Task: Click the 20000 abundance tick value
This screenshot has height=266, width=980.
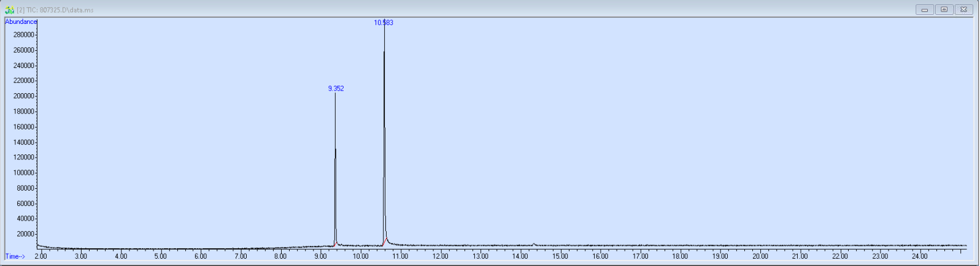Action: click(x=26, y=234)
